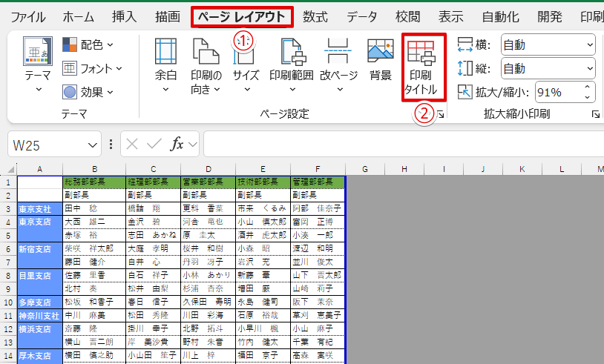Select column H header
Screen dimensions: 604x364
[x=404, y=169]
